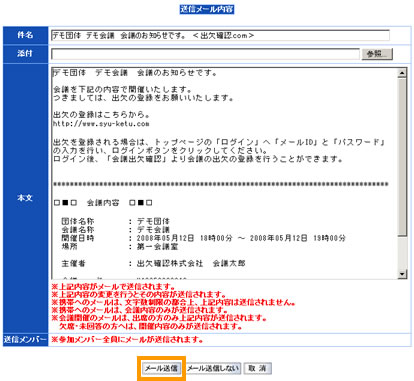414x381 pixels.
Task: Click the 添付 label cell
Action: (x=25, y=54)
